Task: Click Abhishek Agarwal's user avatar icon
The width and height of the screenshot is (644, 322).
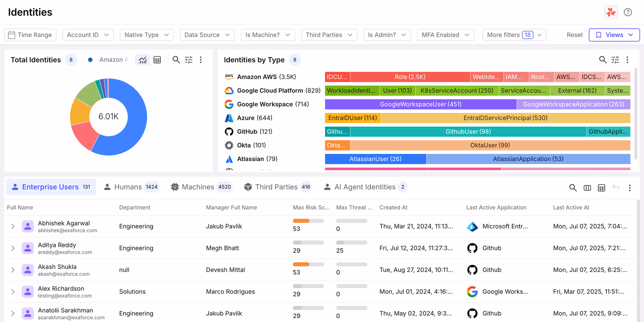Action: click(x=28, y=226)
